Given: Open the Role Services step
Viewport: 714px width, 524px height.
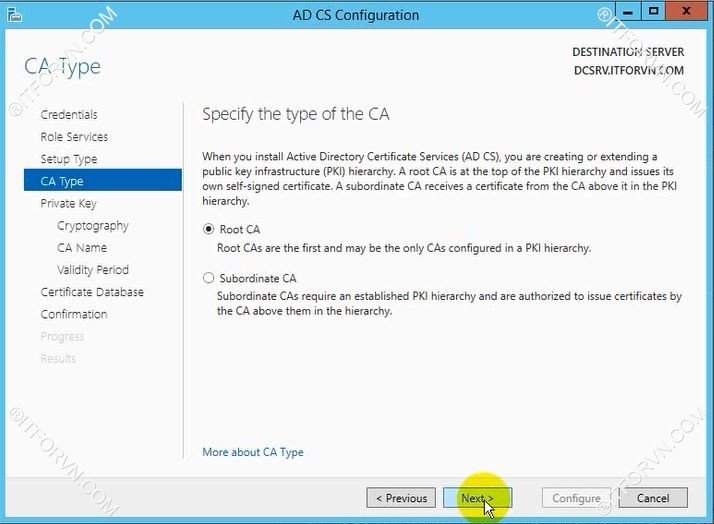Looking at the screenshot, I should pos(74,137).
